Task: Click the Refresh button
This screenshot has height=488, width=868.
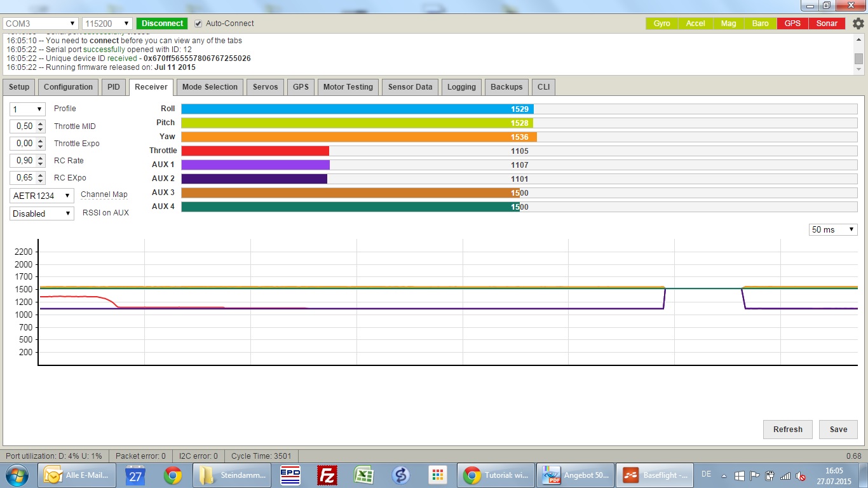Action: click(x=788, y=430)
